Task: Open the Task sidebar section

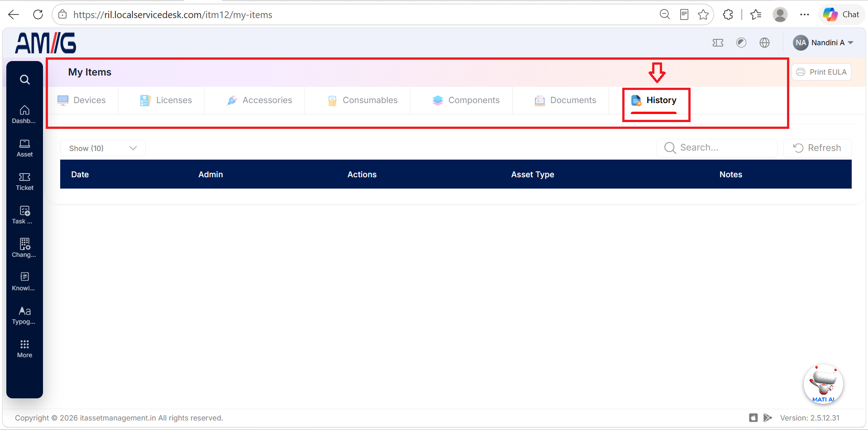Action: tap(24, 215)
